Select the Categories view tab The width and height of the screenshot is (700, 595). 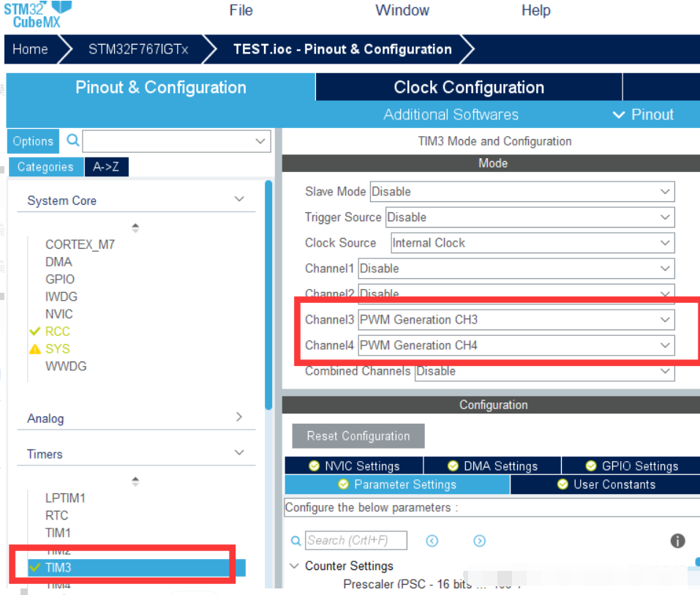click(x=45, y=167)
